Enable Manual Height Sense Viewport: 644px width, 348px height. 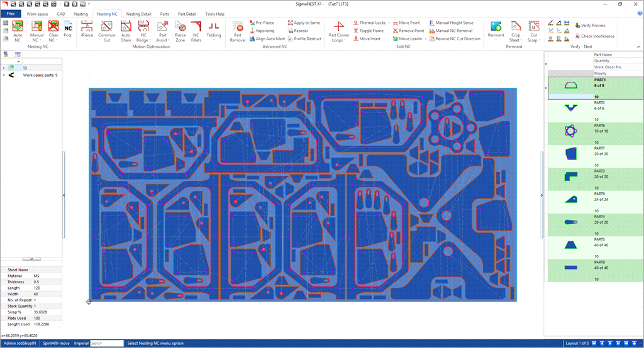[452, 23]
